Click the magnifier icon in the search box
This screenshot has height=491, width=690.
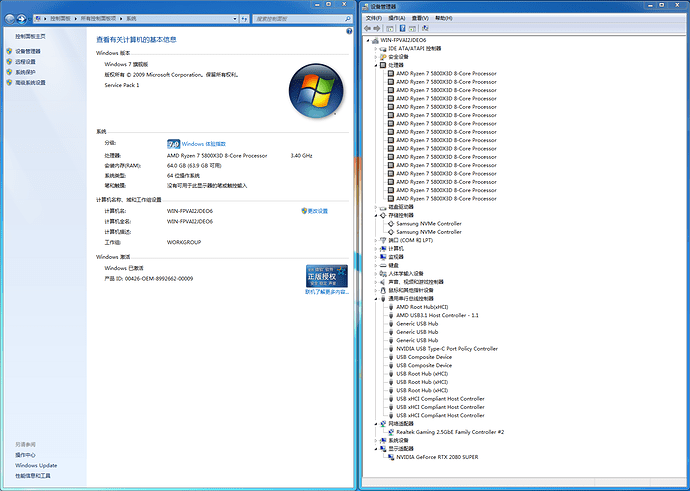click(348, 19)
